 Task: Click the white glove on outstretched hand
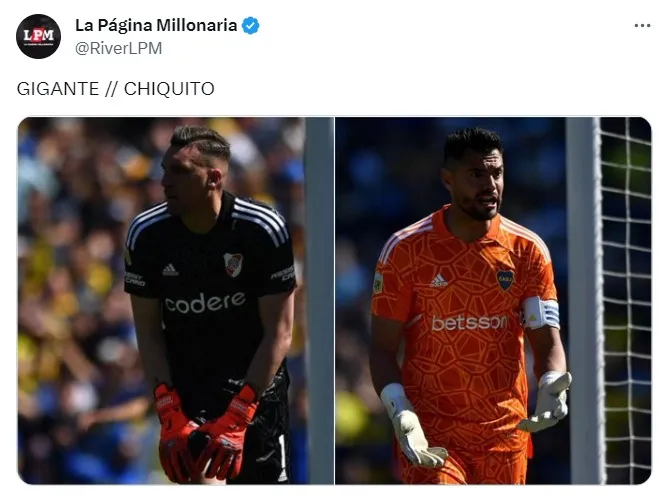click(548, 401)
